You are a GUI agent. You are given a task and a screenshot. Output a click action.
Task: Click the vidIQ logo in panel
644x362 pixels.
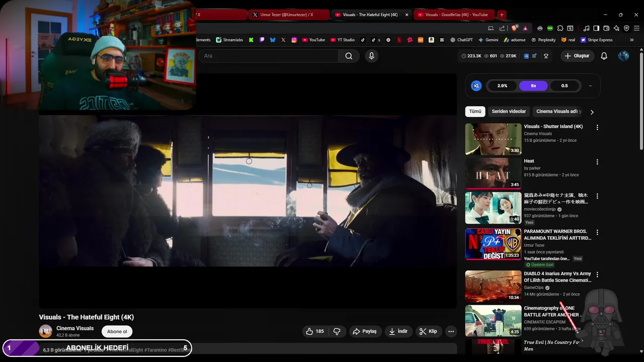[476, 86]
